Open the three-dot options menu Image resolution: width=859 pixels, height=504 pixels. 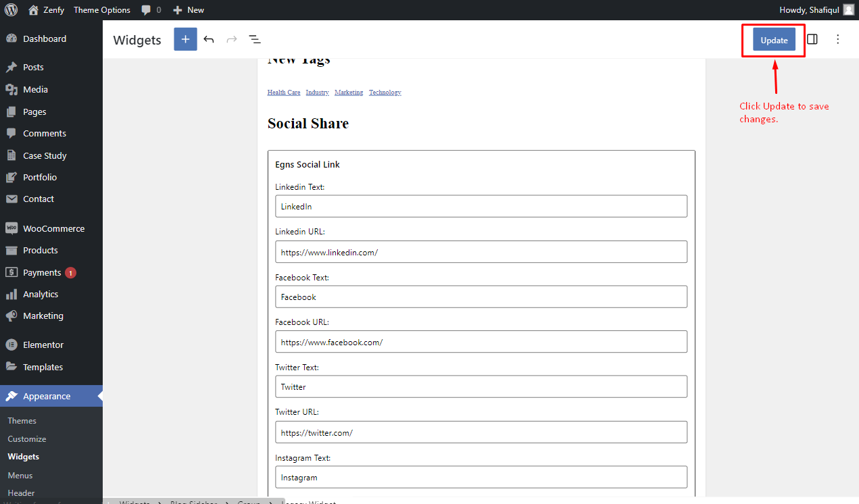point(838,39)
